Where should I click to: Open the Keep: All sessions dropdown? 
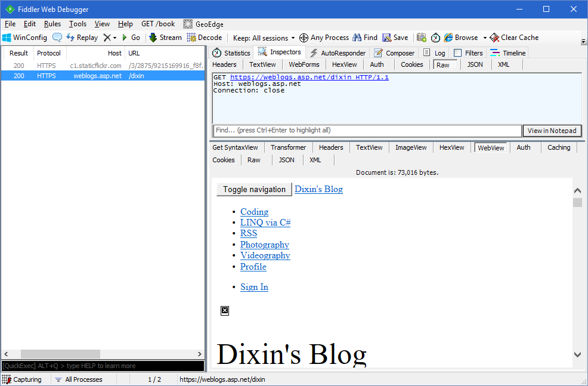pyautogui.click(x=264, y=38)
